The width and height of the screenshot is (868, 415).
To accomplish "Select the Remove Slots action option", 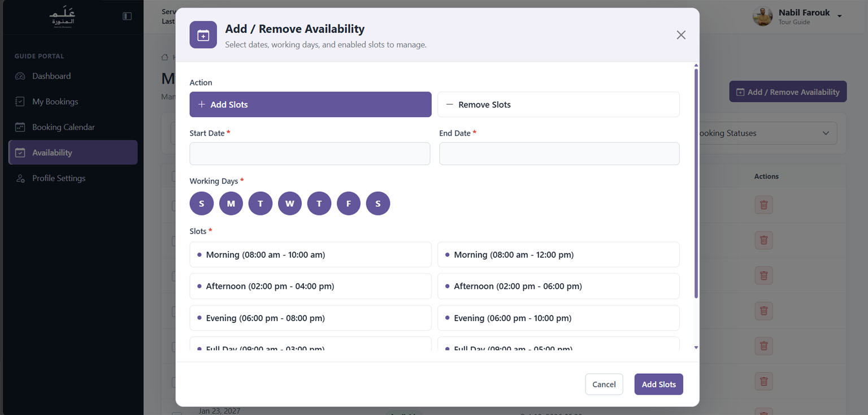I will (x=558, y=105).
